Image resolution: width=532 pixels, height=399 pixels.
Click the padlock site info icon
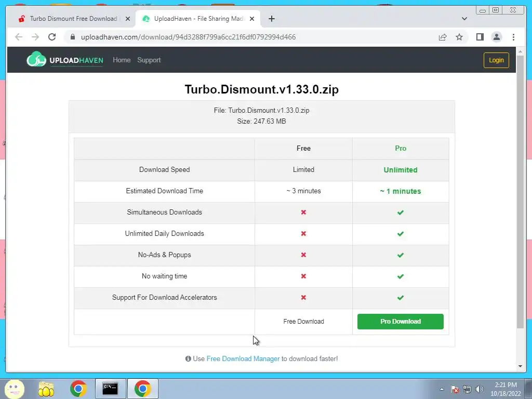(73, 37)
